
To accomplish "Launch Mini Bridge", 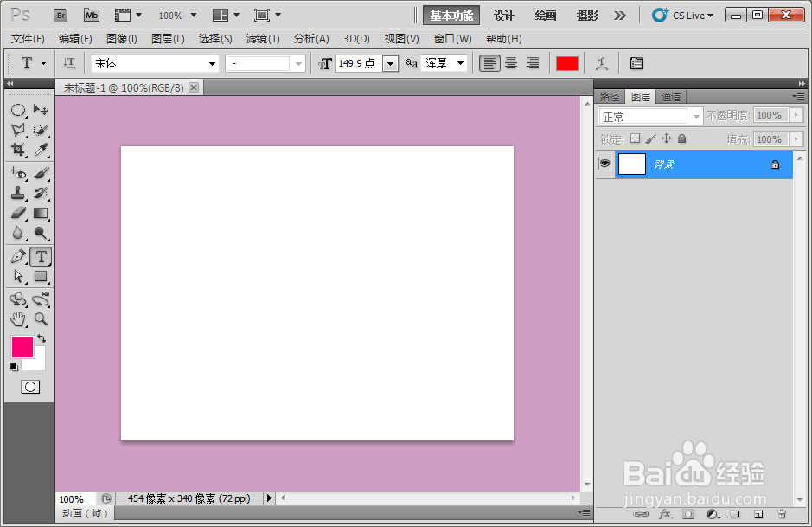I will (x=92, y=15).
